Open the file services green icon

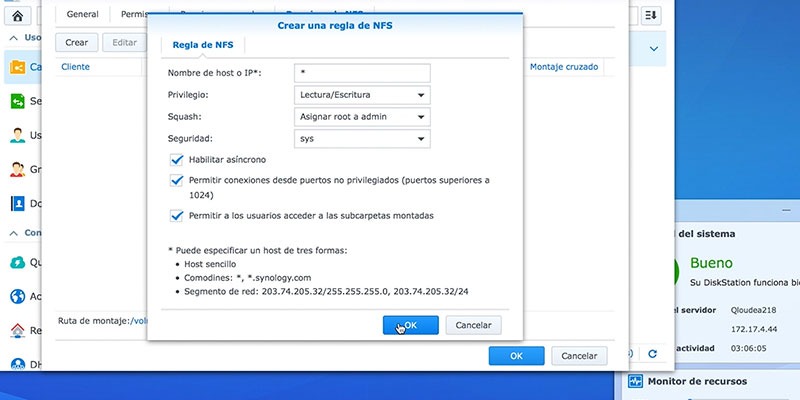click(x=17, y=101)
